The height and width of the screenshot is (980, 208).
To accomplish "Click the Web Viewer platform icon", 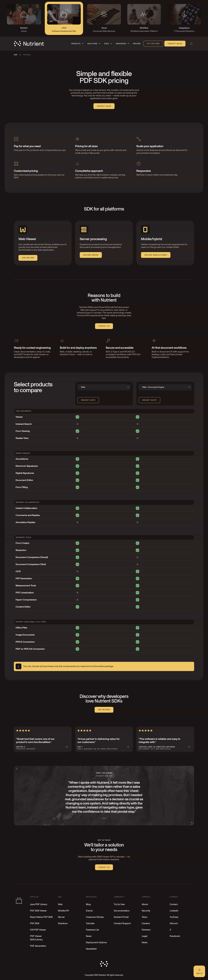I will 23,229.
